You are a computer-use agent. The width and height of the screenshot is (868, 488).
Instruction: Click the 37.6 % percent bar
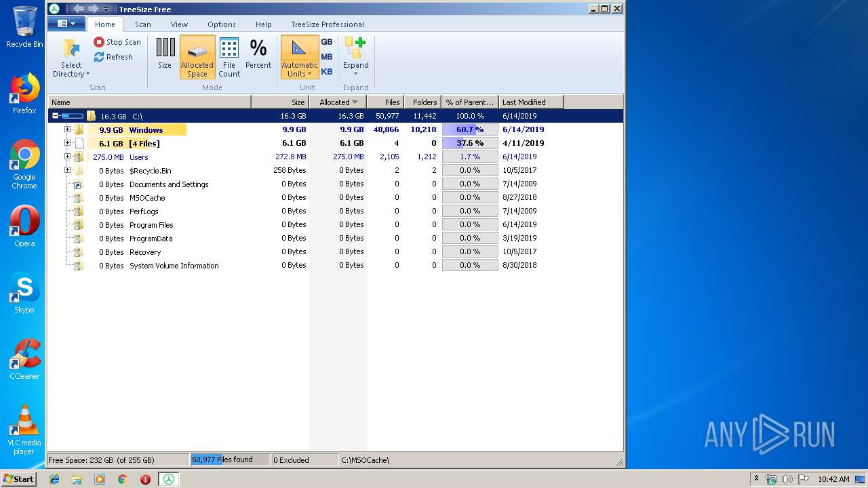tap(470, 143)
